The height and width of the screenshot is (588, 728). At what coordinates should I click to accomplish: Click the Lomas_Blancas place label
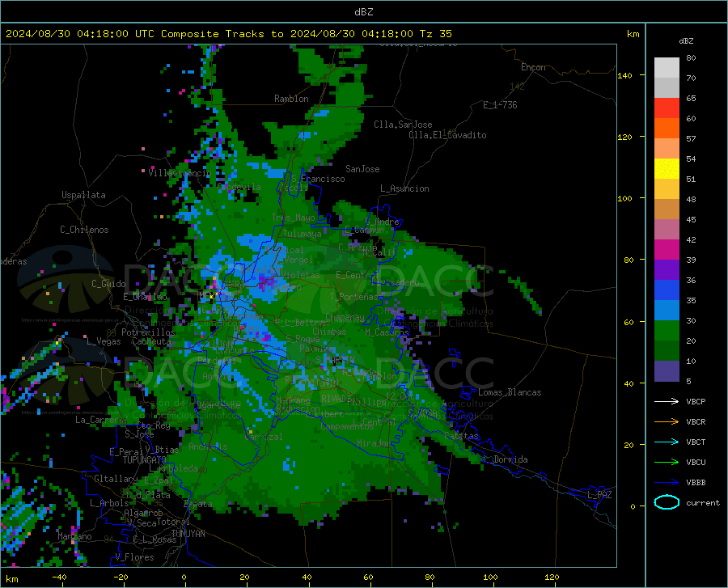[x=510, y=392]
